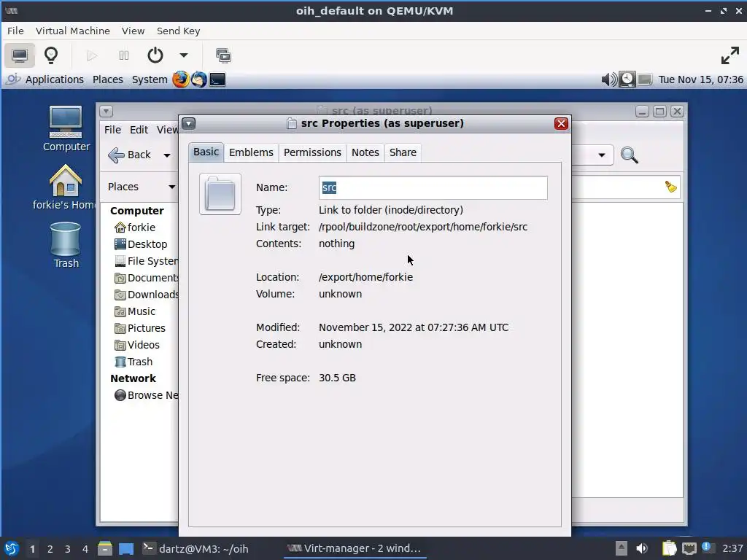Click the guest clock applet icon
Screen dimensions: 747x560
pos(627,79)
